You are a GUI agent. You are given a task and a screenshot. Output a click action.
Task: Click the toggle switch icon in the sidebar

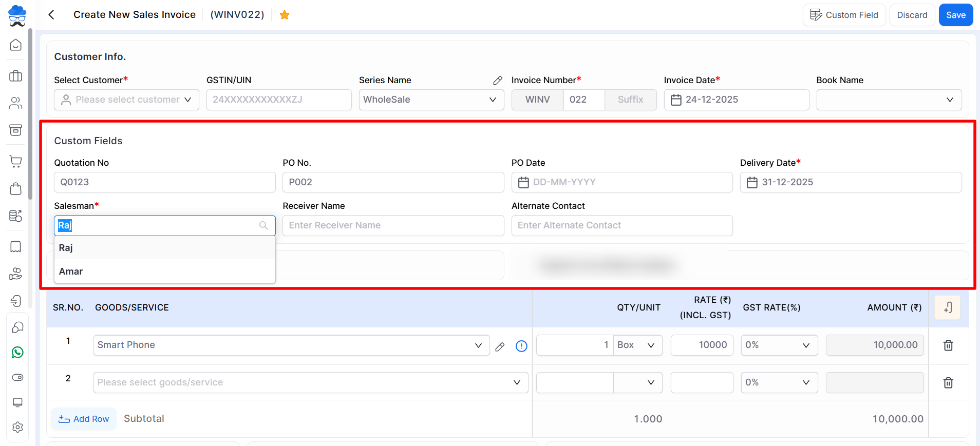point(17,378)
